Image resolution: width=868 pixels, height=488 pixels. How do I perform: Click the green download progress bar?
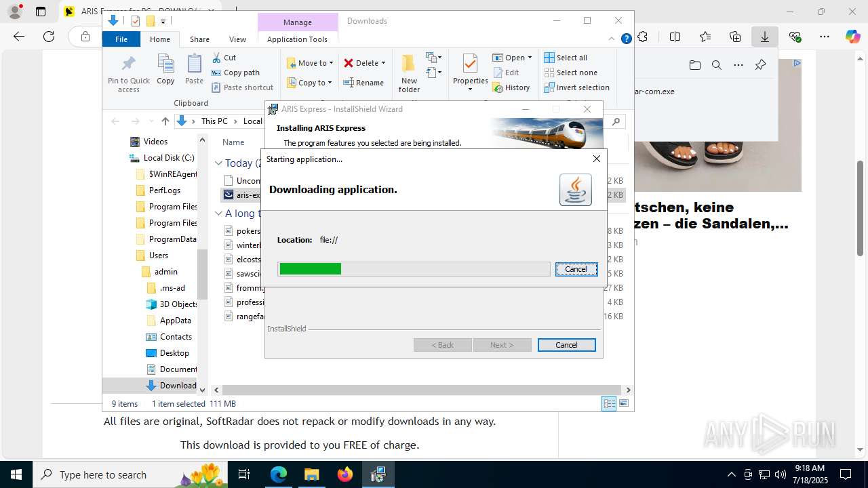click(x=310, y=269)
